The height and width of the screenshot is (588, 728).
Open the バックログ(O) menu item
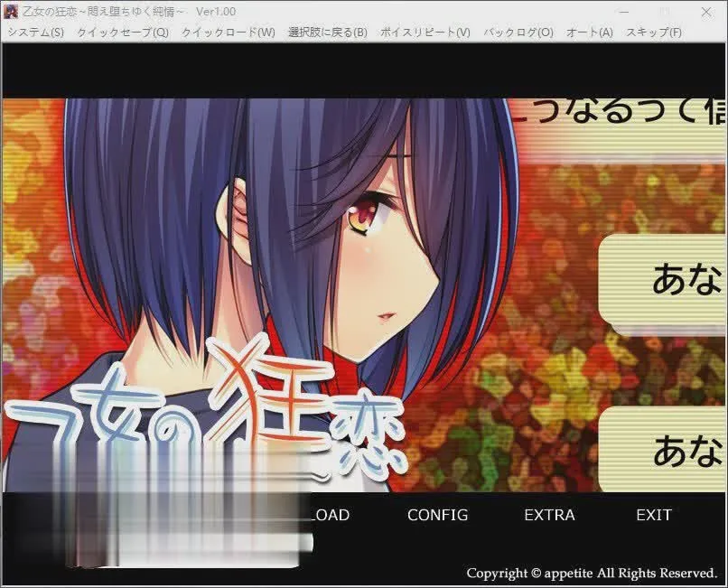click(x=518, y=32)
